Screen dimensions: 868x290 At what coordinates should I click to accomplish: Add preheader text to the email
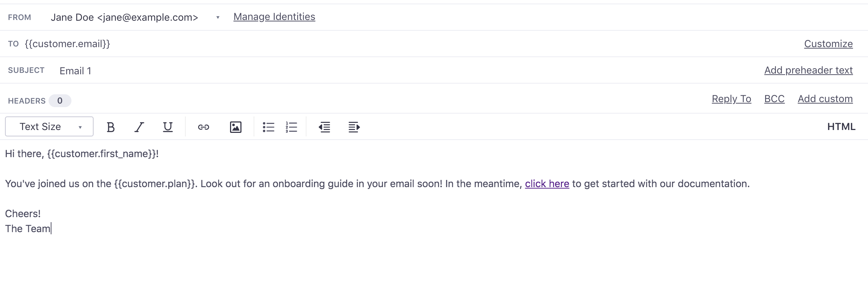point(808,70)
